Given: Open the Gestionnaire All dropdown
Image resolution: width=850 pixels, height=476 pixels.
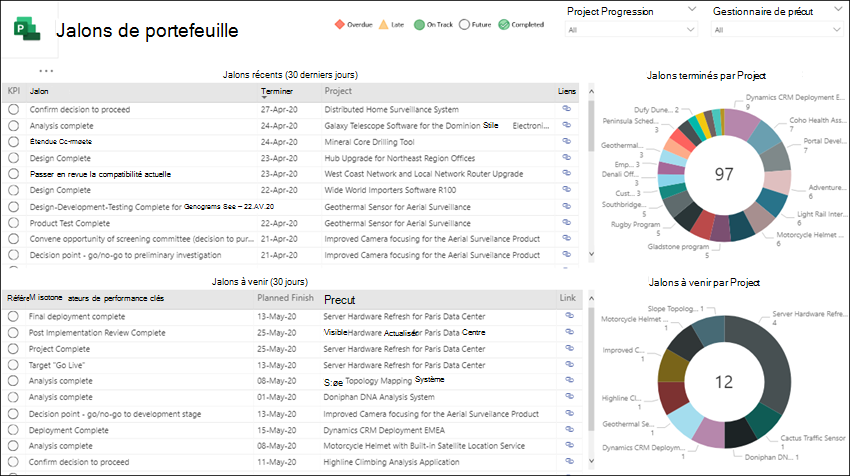Looking at the screenshot, I should point(777,30).
